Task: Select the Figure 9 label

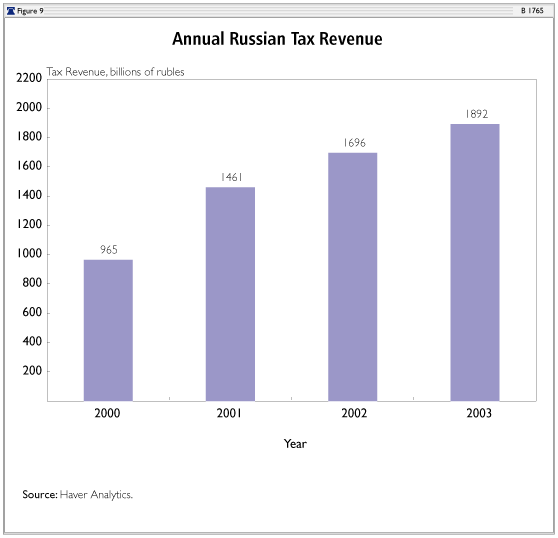Action: tap(30, 11)
